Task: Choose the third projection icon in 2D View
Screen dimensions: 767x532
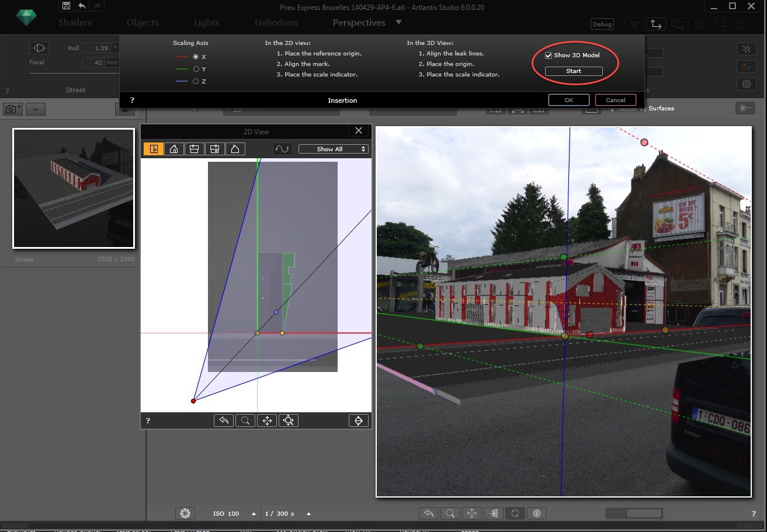Action: click(x=195, y=149)
